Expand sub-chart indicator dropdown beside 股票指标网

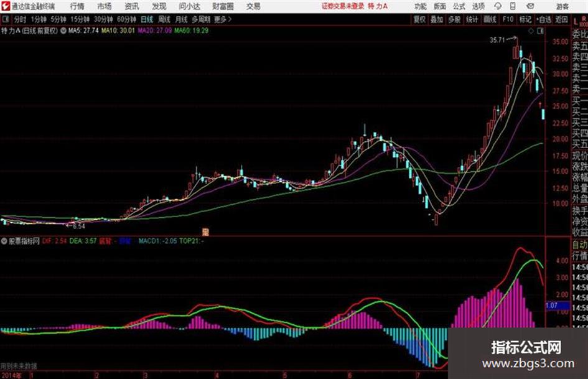pyautogui.click(x=4, y=241)
